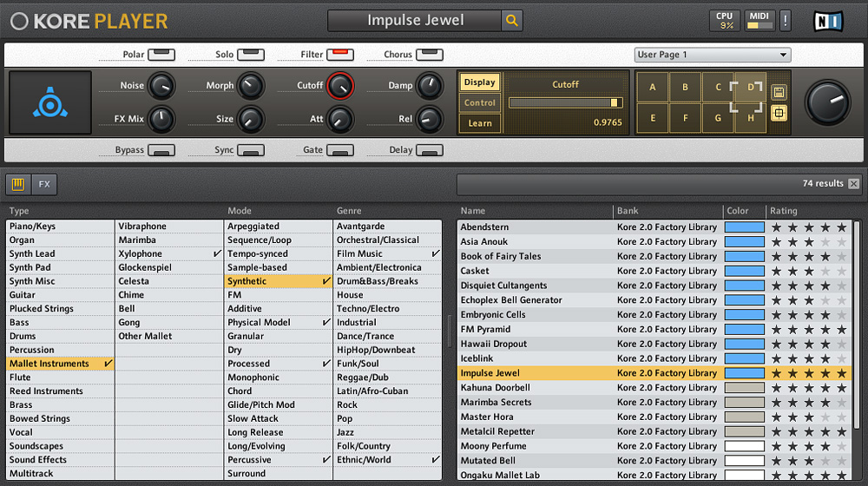Switch to the Display tab

pos(479,82)
